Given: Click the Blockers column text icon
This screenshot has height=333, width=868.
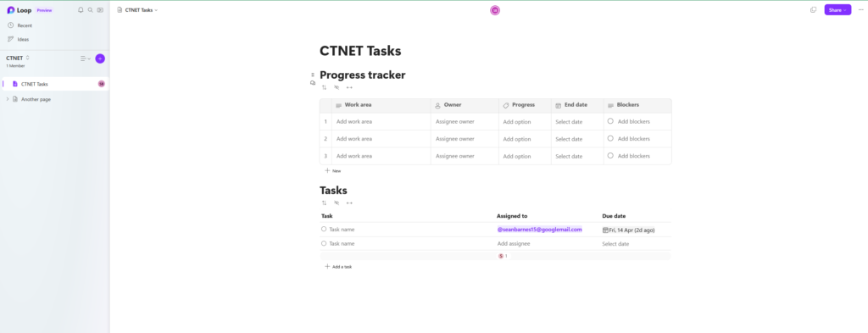Looking at the screenshot, I should (x=611, y=105).
